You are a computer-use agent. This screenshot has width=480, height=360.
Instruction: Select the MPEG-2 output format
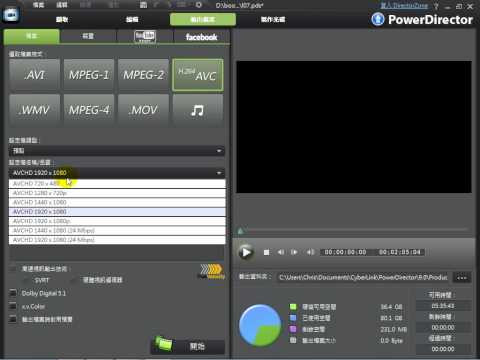[143, 75]
